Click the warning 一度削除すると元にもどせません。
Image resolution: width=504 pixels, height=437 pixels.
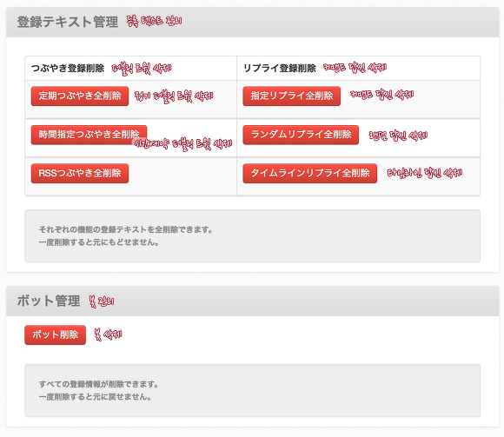pyautogui.click(x=99, y=242)
